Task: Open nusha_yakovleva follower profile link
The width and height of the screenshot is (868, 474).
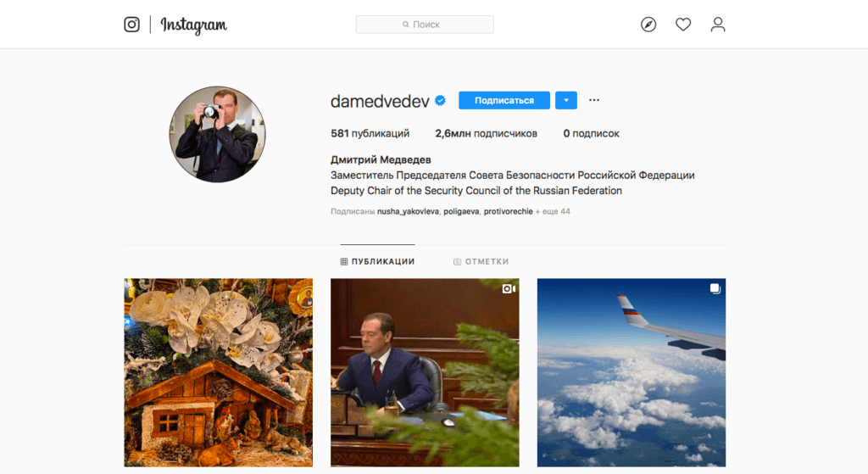Action: click(x=408, y=211)
